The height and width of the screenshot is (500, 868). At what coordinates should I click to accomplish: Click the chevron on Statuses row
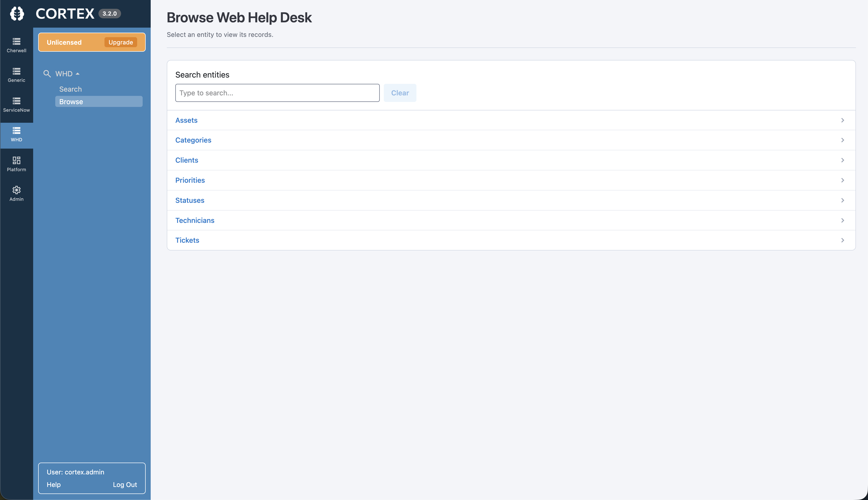843,200
